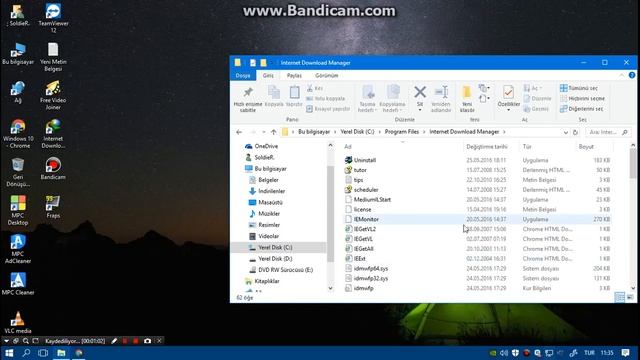The width and height of the screenshot is (640, 360).
Task: Select VLC media desktop icon
Action: (18, 322)
